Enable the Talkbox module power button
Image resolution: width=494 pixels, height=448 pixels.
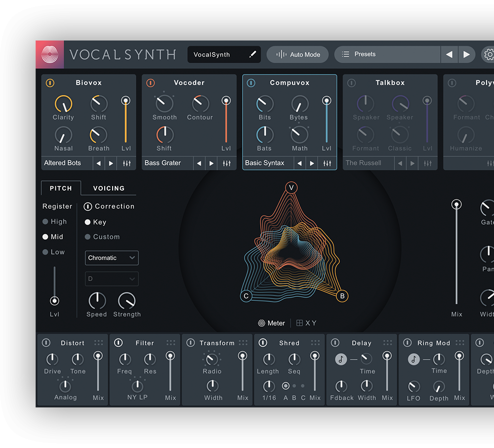pos(351,83)
